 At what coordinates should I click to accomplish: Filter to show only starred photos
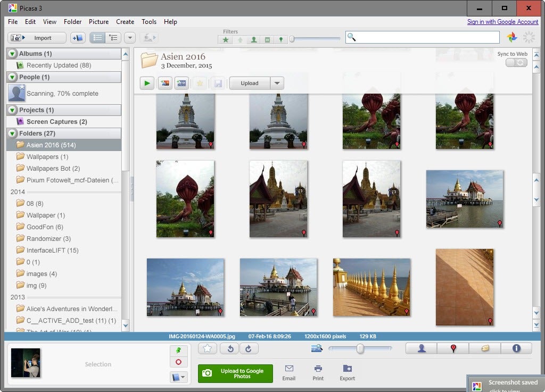click(226, 39)
